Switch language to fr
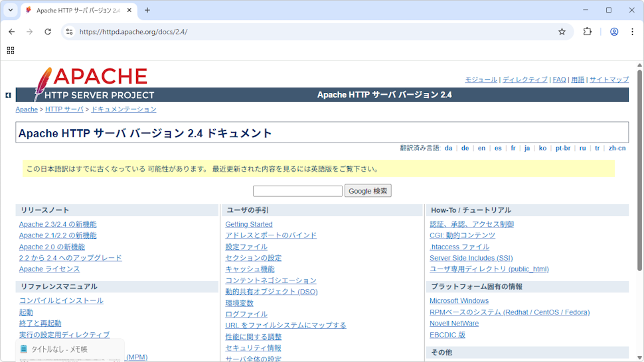Image resolution: width=644 pixels, height=362 pixels. pos(513,148)
